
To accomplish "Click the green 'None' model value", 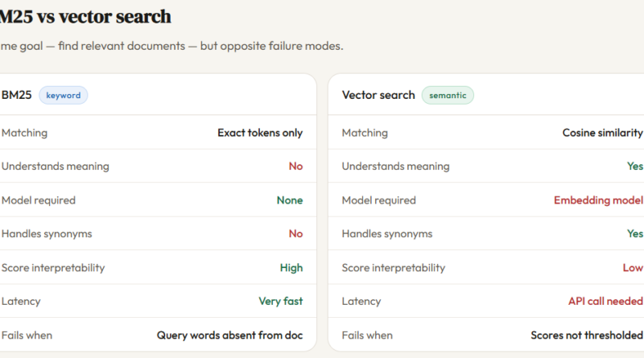I will click(290, 200).
